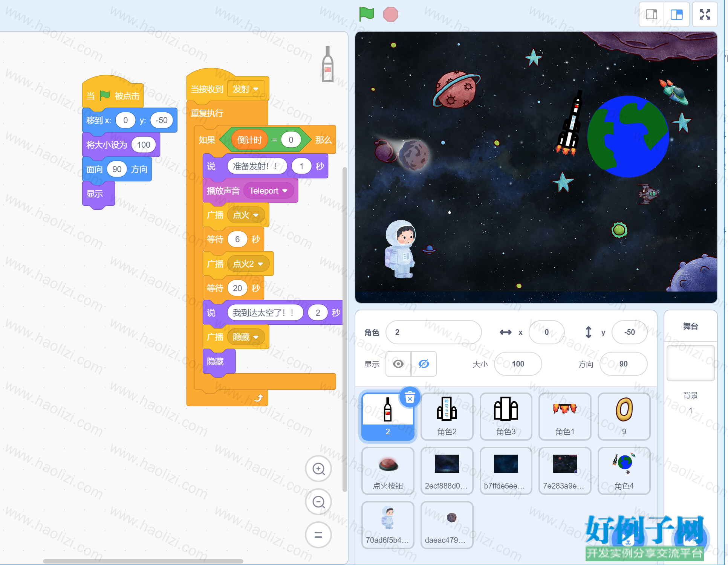Click the 显示 looks block

98,194
